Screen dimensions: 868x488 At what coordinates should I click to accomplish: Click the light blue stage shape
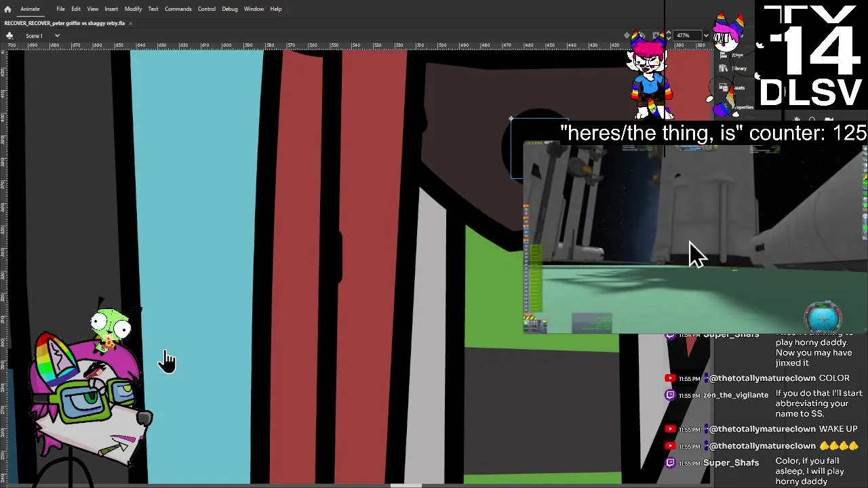[x=197, y=268]
